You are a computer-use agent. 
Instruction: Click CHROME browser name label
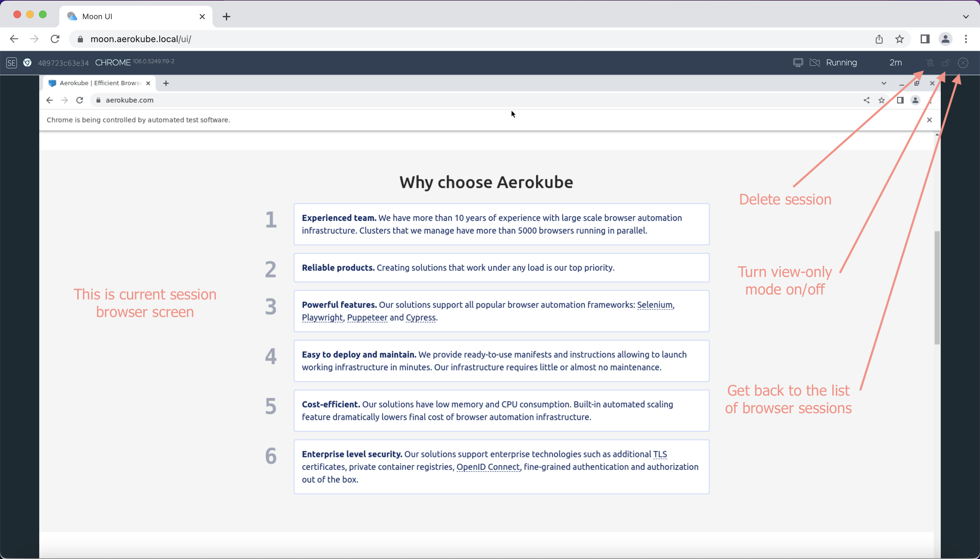113,63
